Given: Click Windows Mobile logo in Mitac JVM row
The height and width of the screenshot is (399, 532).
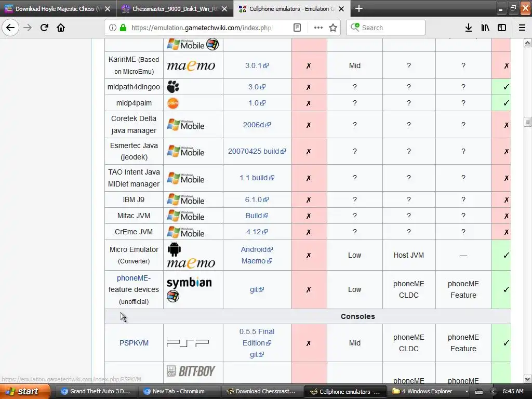Looking at the screenshot, I should pos(185,216).
